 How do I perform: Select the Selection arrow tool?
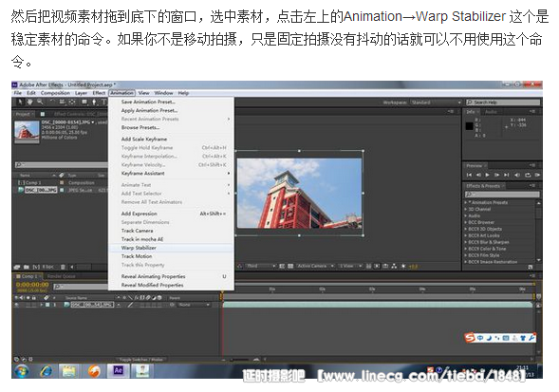pyautogui.click(x=20, y=102)
